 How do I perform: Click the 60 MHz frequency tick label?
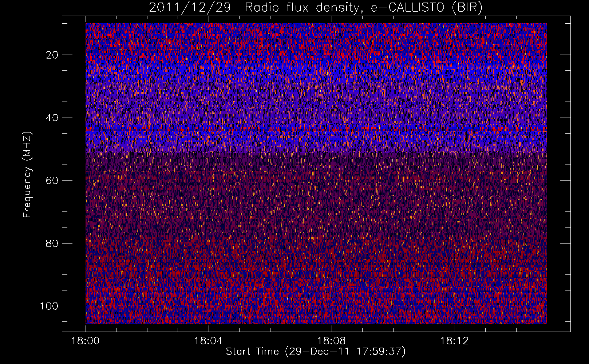click(x=52, y=181)
